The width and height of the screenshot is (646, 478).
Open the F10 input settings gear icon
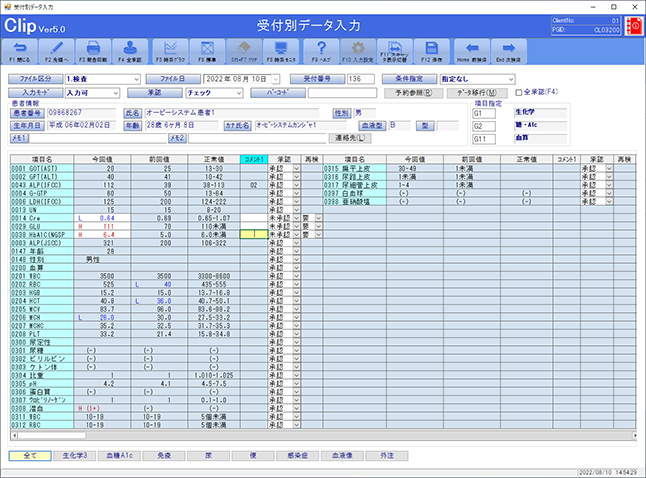pos(358,52)
